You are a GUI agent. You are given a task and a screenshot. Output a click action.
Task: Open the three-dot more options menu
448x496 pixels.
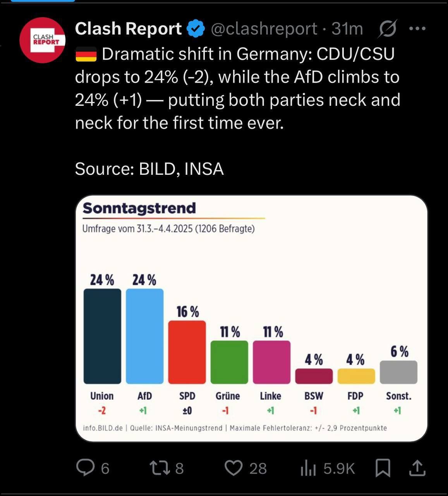point(417,29)
